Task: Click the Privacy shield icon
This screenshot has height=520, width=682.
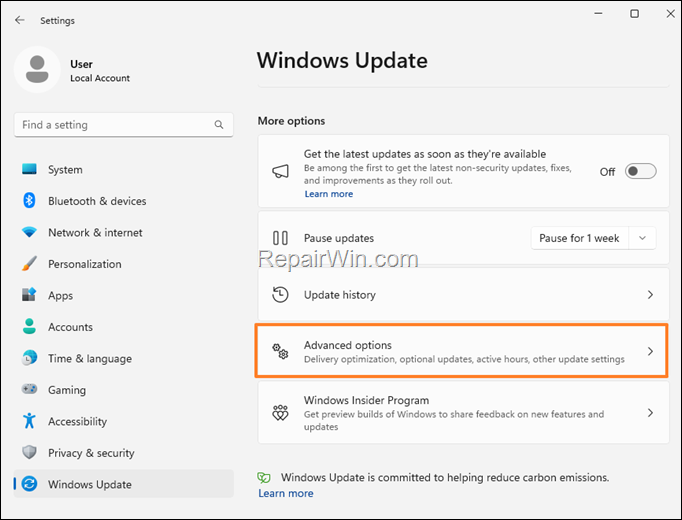Action: [x=29, y=452]
